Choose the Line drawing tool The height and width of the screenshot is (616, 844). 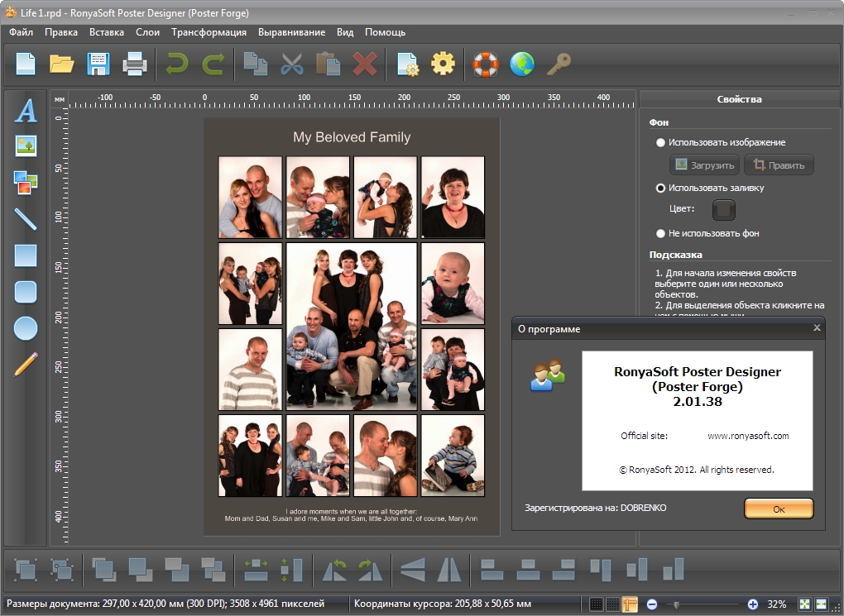click(26, 219)
